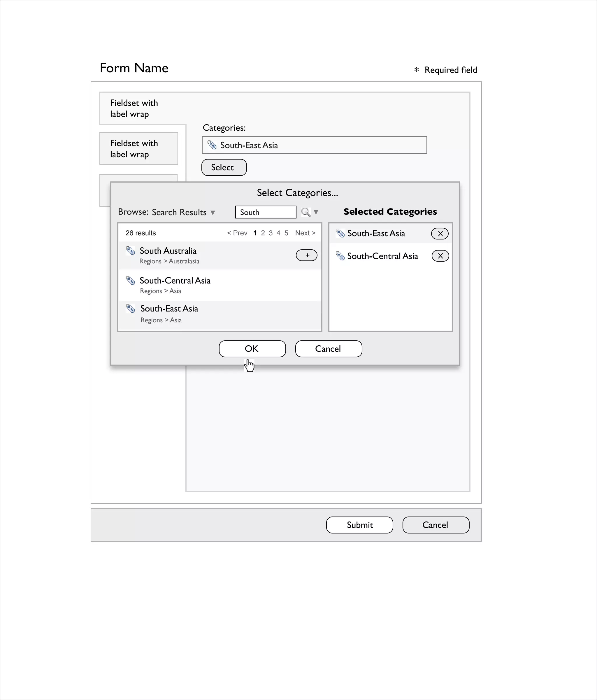Image resolution: width=597 pixels, height=700 pixels.
Task: Click the search magnifier icon
Action: pos(305,212)
